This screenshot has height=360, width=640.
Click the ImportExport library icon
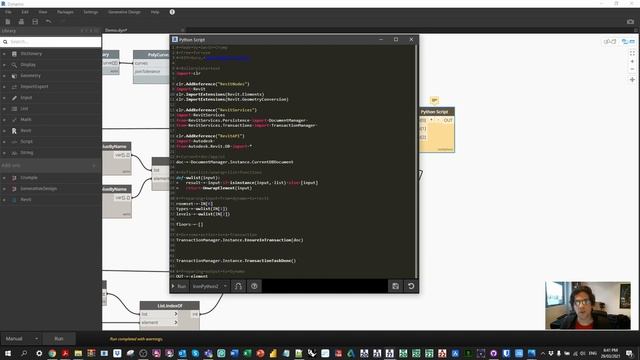14,87
